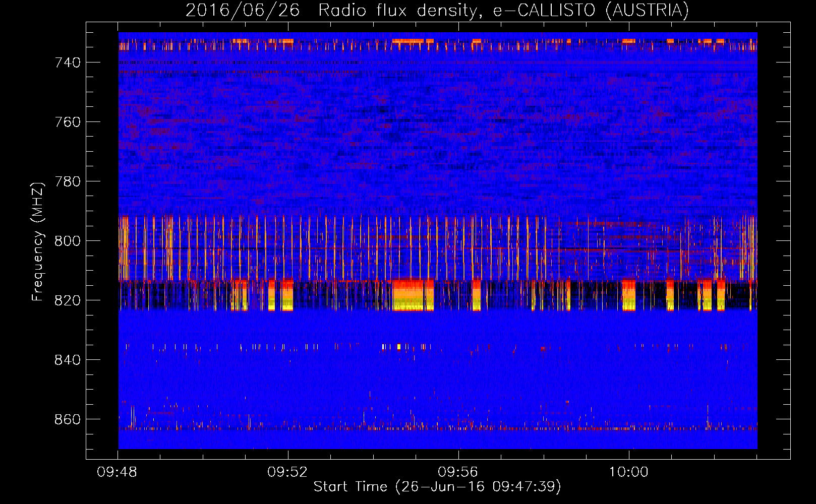Viewport: 816px width, 504px height.
Task: Click the 10:00 time tick label
Action: pos(628,472)
